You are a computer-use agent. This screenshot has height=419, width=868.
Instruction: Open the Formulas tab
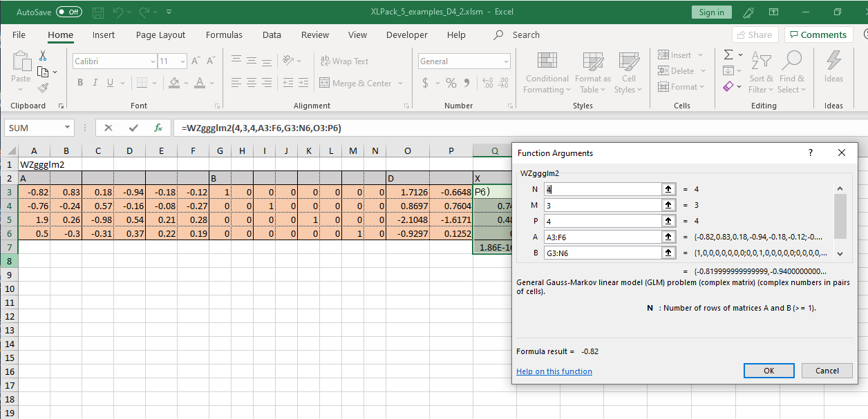(224, 35)
